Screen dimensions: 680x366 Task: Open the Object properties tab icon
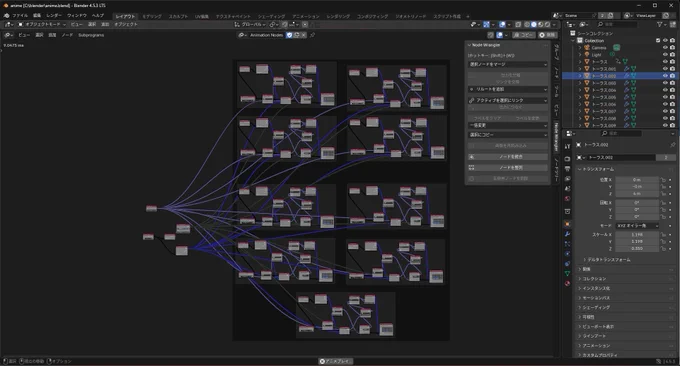point(567,224)
